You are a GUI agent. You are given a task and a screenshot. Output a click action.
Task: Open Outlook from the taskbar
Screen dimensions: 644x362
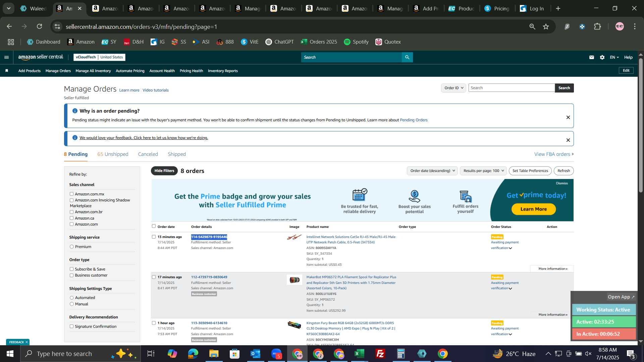255,354
